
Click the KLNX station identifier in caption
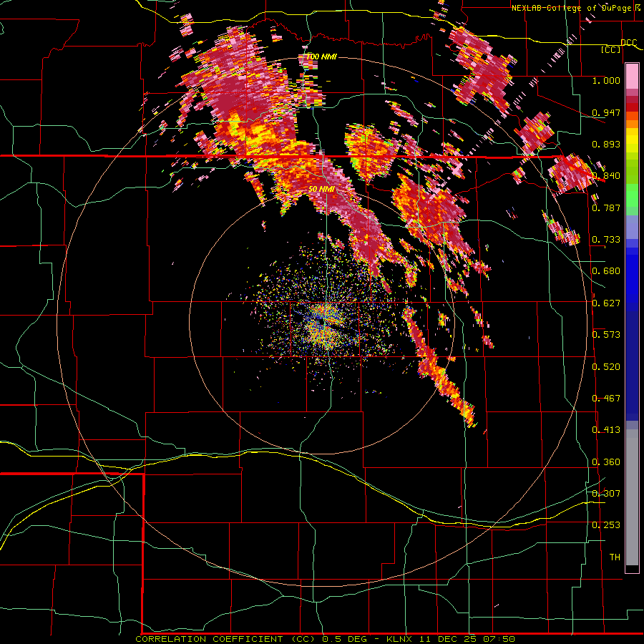399,639
